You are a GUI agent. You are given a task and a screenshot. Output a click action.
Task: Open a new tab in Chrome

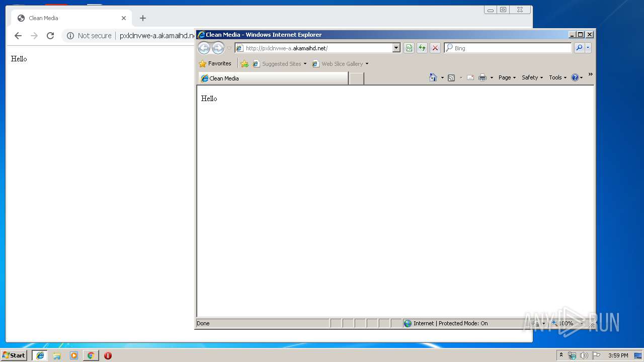pyautogui.click(x=143, y=18)
